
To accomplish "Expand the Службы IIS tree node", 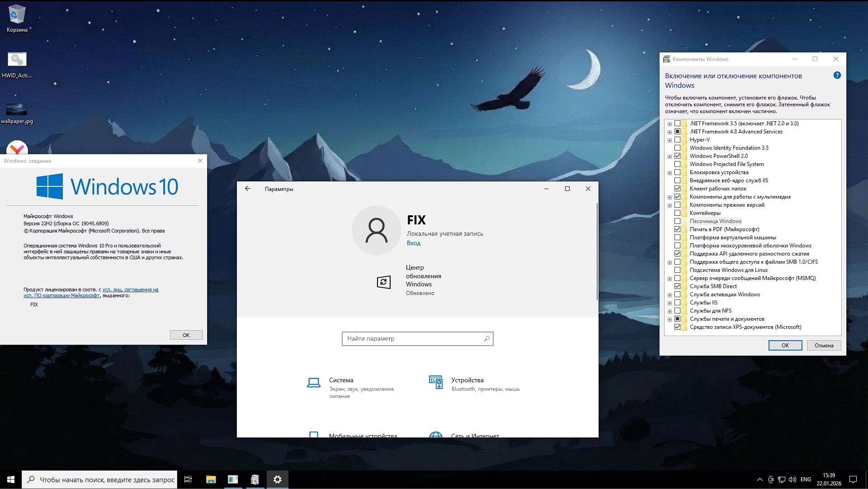I will (670, 302).
